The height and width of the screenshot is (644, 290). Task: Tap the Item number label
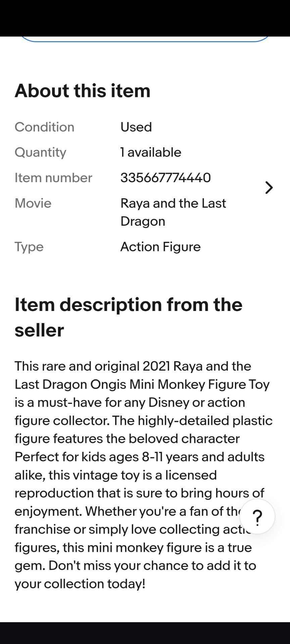pyautogui.click(x=53, y=178)
